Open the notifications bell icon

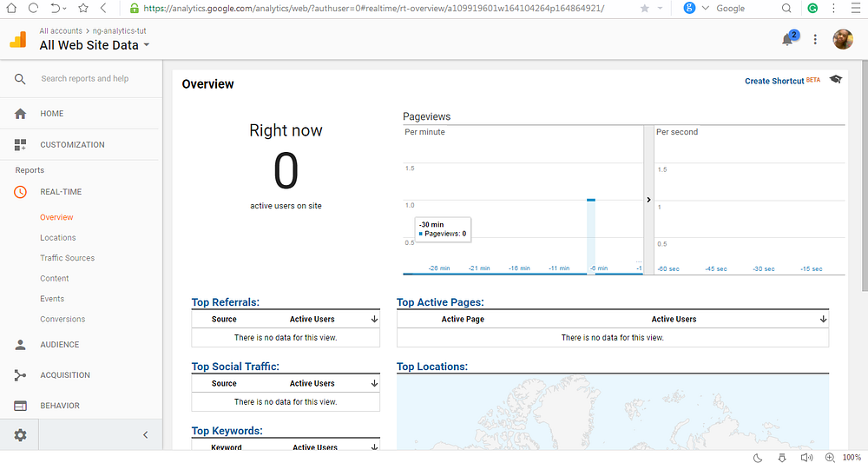tap(787, 39)
